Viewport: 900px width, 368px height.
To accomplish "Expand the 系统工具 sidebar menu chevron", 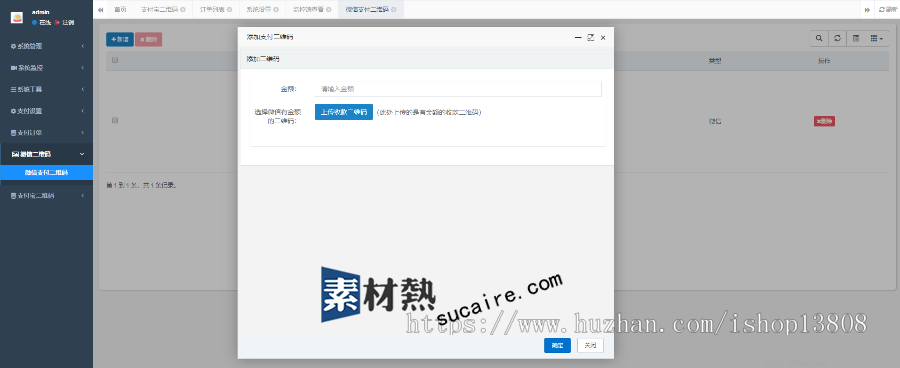I will [x=83, y=89].
